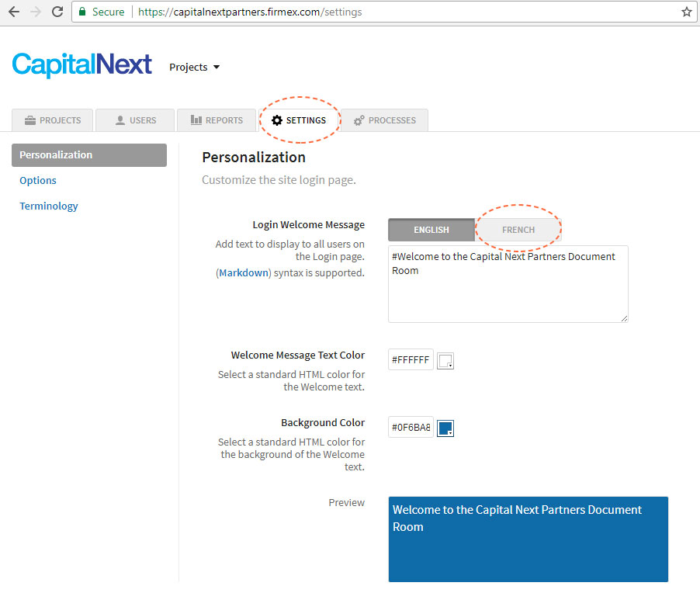Viewport: 700px width, 593px height.
Task: Open the REPORTS tab
Action: click(217, 120)
